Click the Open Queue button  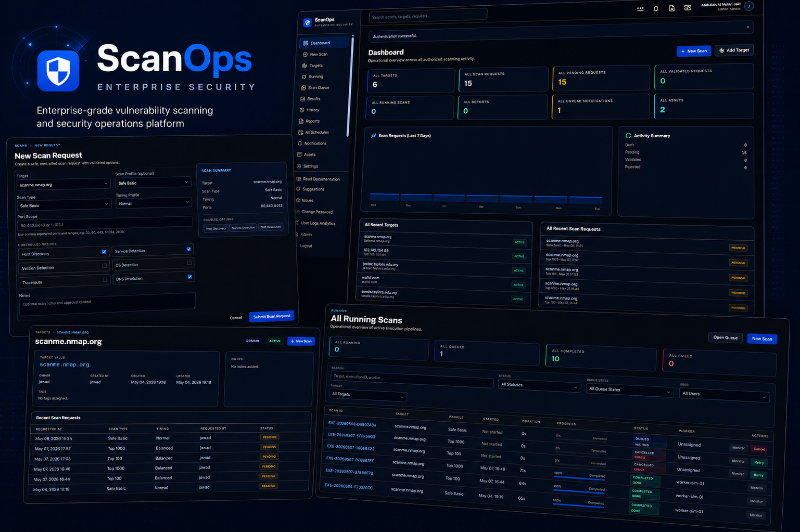click(x=726, y=338)
